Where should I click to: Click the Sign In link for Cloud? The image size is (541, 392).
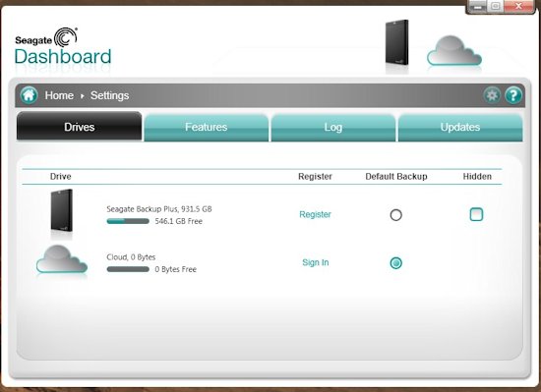point(316,262)
